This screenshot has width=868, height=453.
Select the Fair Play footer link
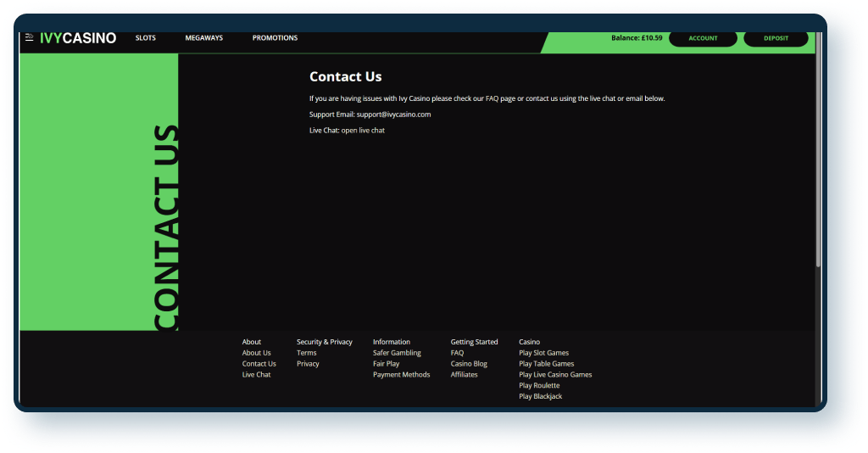pos(386,364)
